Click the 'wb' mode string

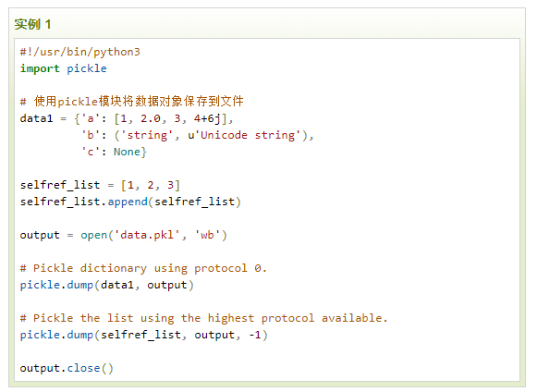207,235
